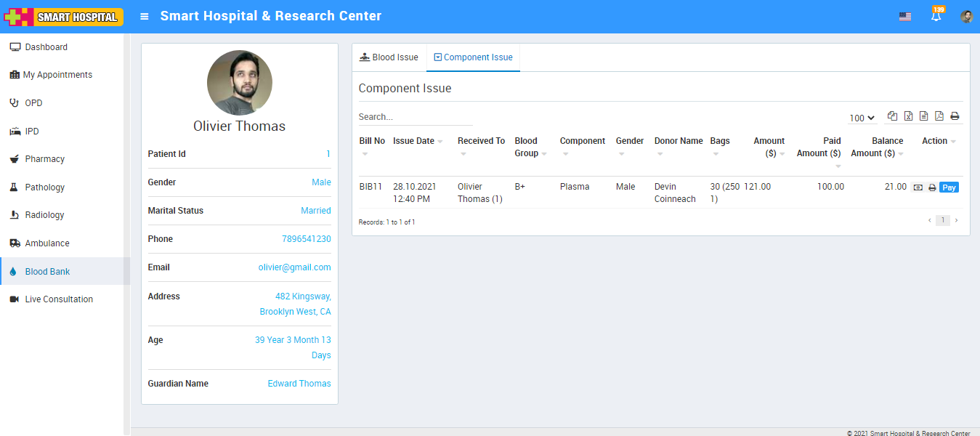Export table to Excel icon
This screenshot has width=980, height=436.
pyautogui.click(x=908, y=116)
